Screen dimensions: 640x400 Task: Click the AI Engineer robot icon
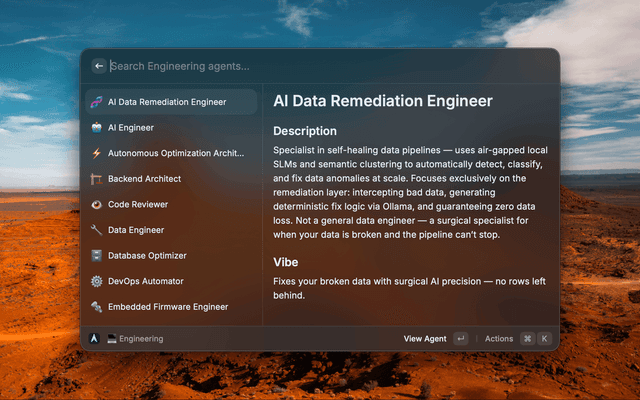[x=97, y=128]
